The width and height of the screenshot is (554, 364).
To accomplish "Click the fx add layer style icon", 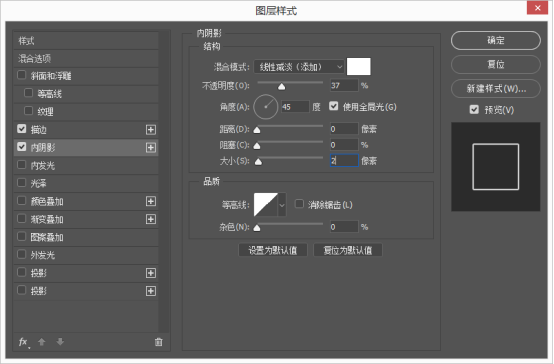I will [23, 342].
